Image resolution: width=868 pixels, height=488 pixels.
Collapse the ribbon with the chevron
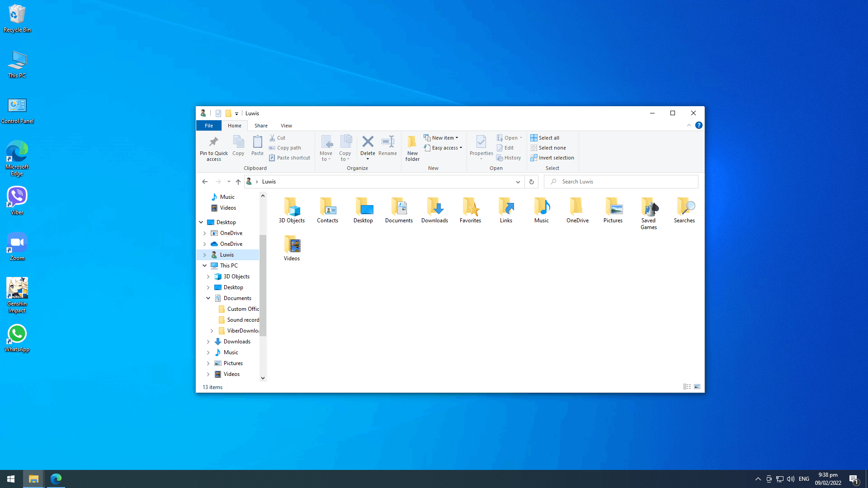[x=689, y=126]
